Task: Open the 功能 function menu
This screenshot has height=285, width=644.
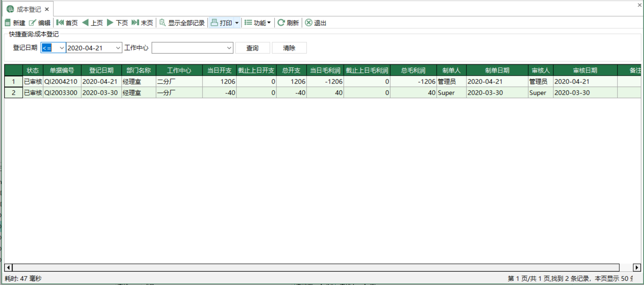Action: (257, 23)
